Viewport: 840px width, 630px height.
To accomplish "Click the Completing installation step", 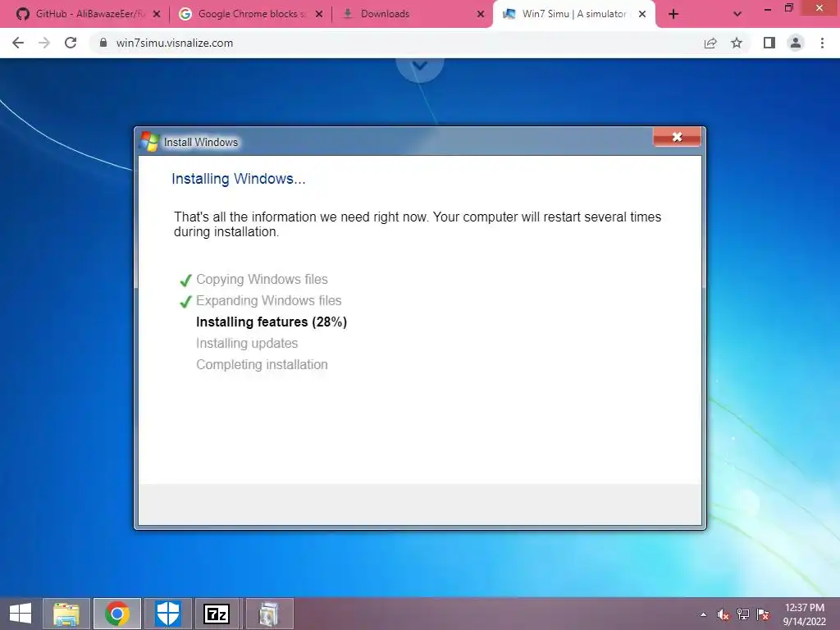I will (x=262, y=365).
